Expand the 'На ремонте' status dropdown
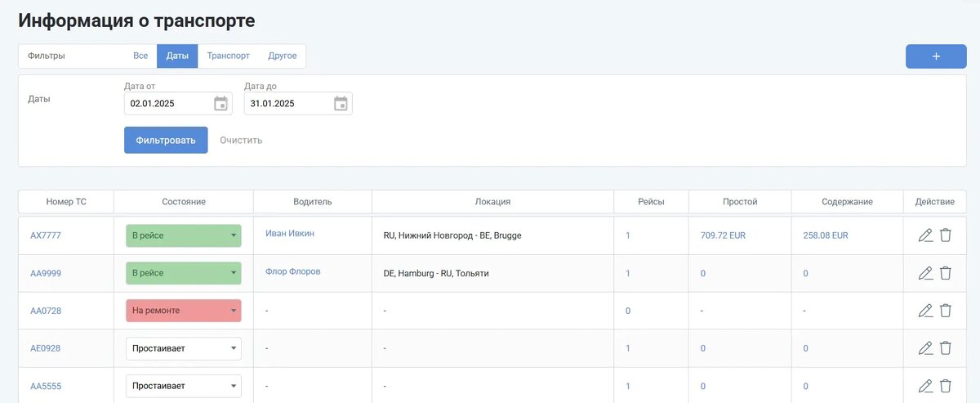The image size is (980, 403). click(x=184, y=311)
